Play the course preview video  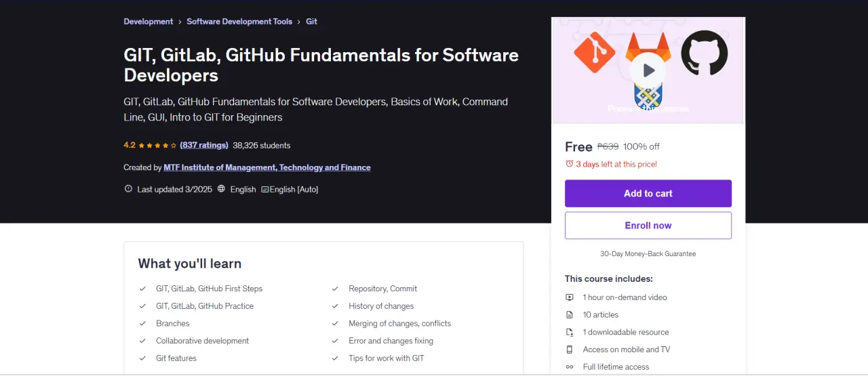648,70
